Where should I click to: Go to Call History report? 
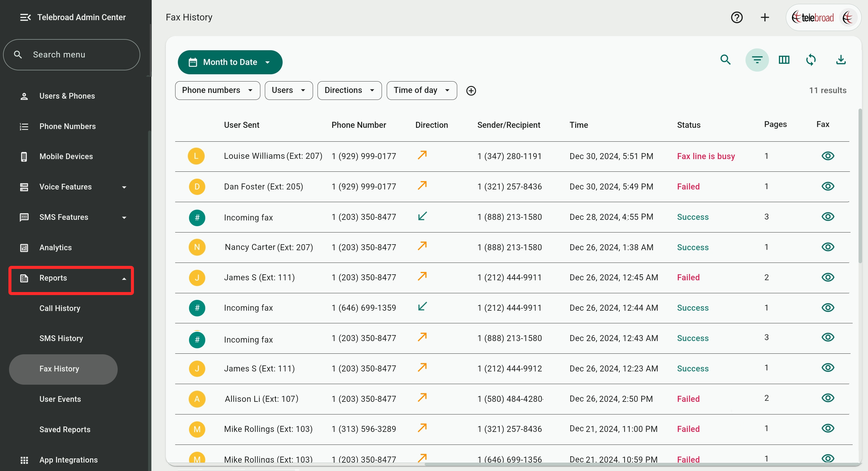(60, 308)
